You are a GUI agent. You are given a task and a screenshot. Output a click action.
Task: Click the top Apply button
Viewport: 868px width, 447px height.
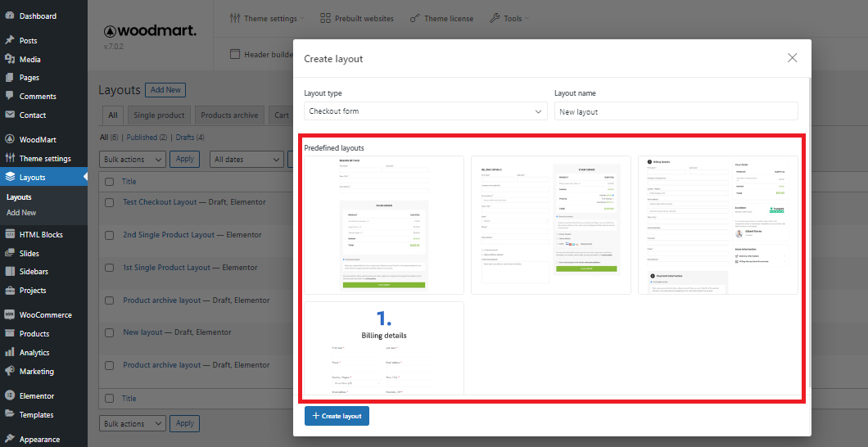click(x=184, y=160)
